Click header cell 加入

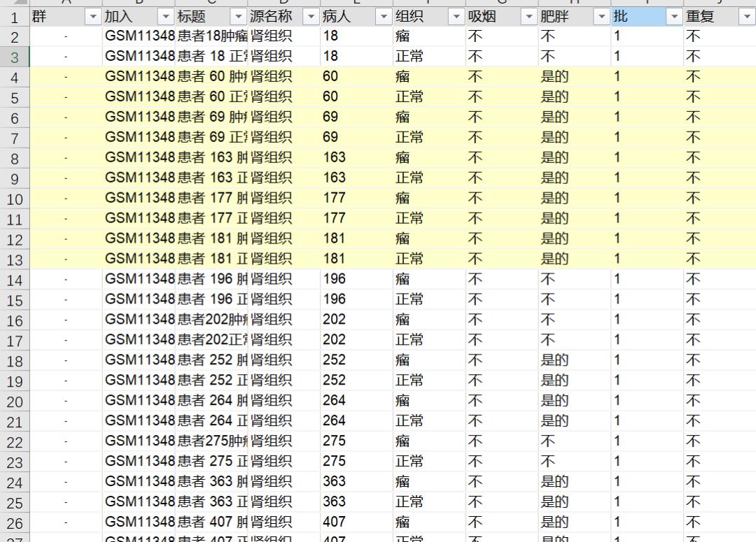(x=139, y=17)
